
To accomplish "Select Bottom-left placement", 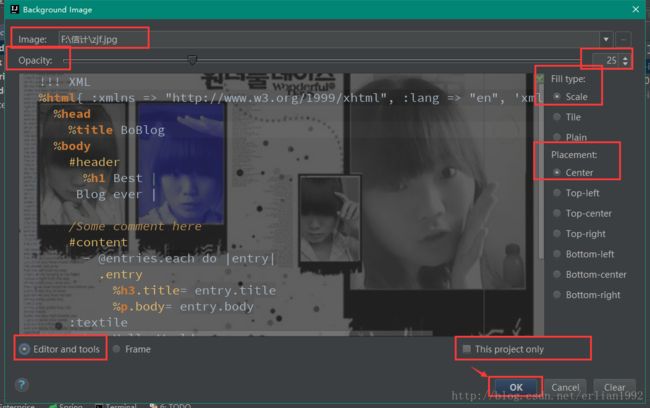I will [x=584, y=254].
